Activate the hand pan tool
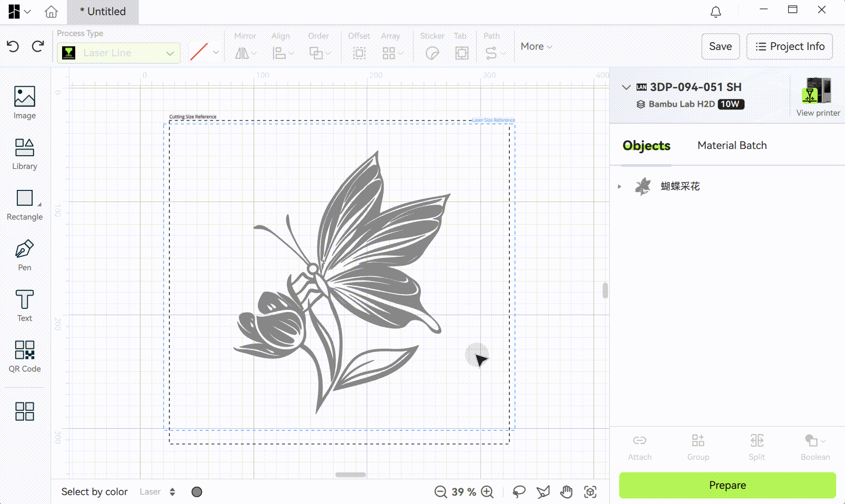The height and width of the screenshot is (504, 845). click(x=566, y=492)
